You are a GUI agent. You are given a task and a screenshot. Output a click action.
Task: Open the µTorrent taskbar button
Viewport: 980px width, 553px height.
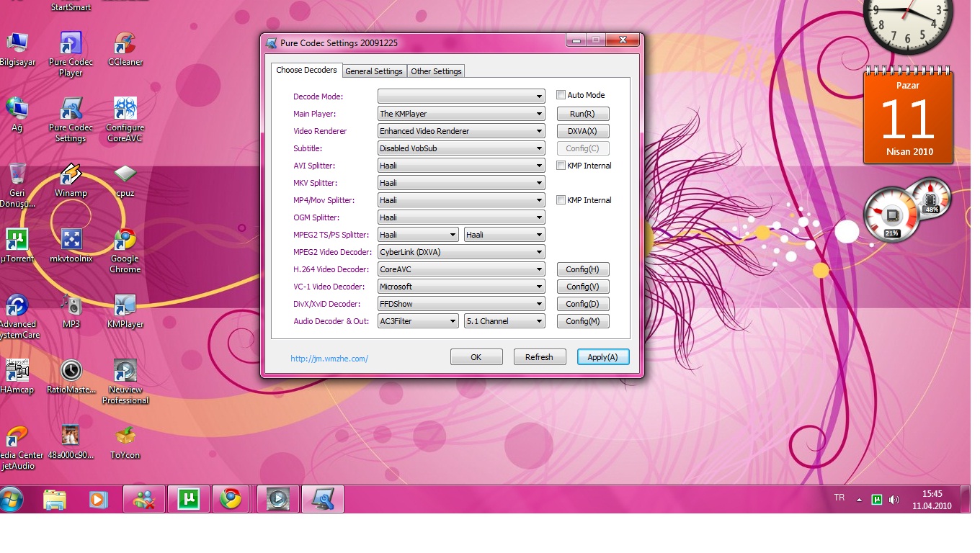pyautogui.click(x=189, y=499)
